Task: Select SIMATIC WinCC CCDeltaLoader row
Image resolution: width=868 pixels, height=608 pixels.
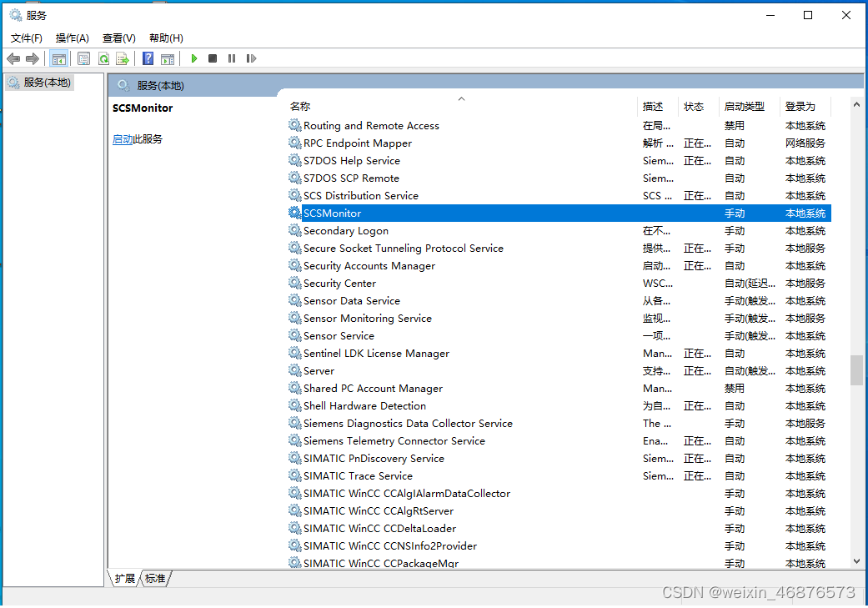Action: coord(559,528)
